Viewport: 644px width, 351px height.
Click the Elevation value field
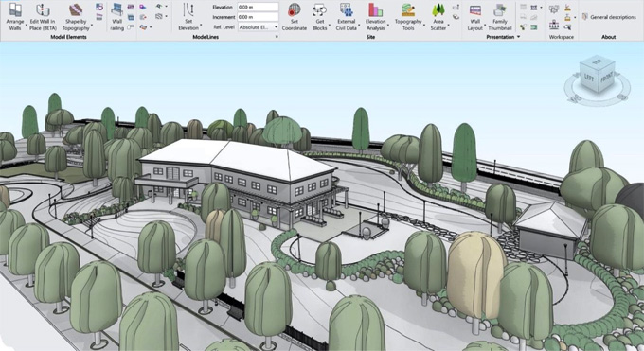(258, 7)
